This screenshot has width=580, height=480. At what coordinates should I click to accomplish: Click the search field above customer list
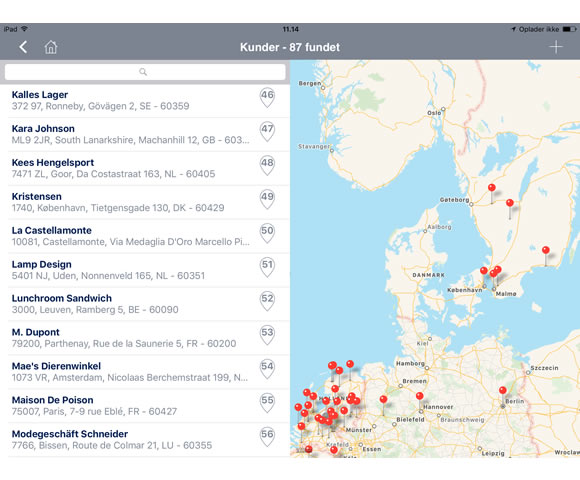[x=145, y=72]
